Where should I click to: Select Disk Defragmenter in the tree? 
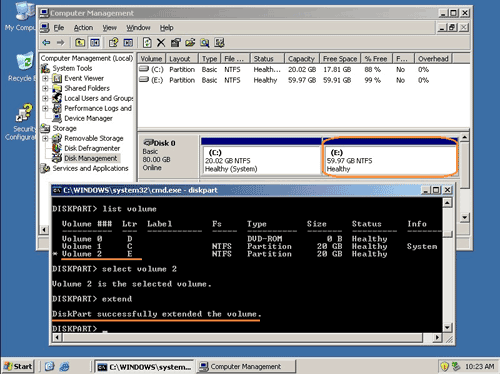(x=92, y=148)
